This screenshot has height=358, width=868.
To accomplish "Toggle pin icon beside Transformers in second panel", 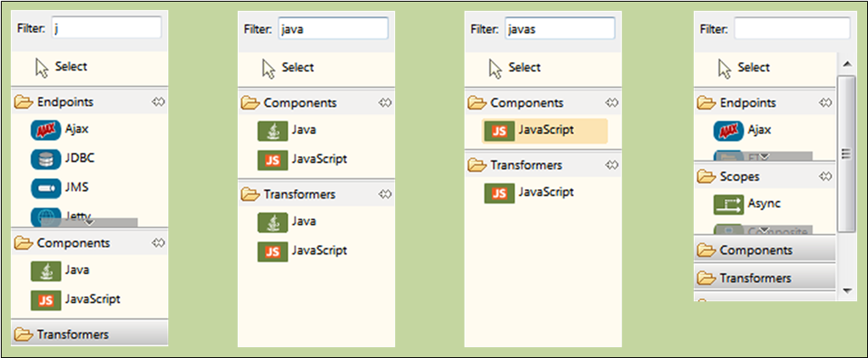I will (x=386, y=194).
